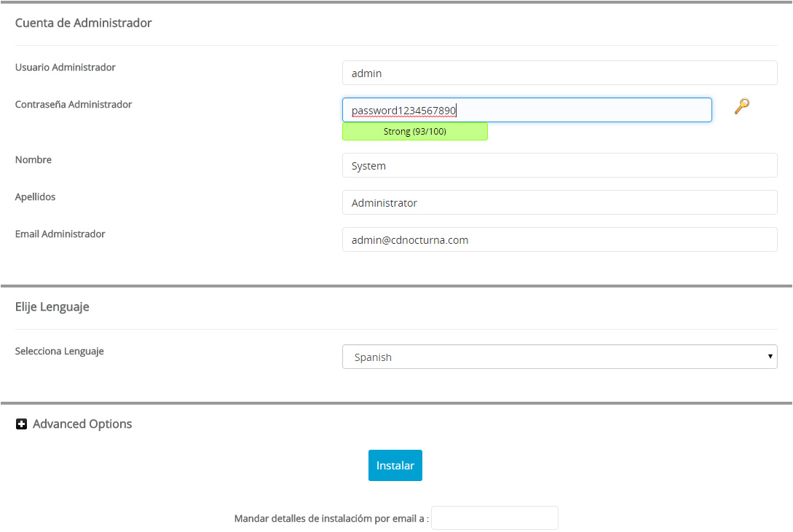Click the Usuario Administrador label text
Image resolution: width=793 pixels, height=532 pixels.
66,67
